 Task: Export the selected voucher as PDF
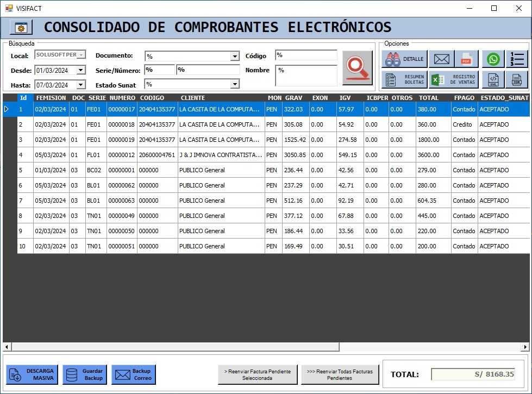(x=466, y=59)
